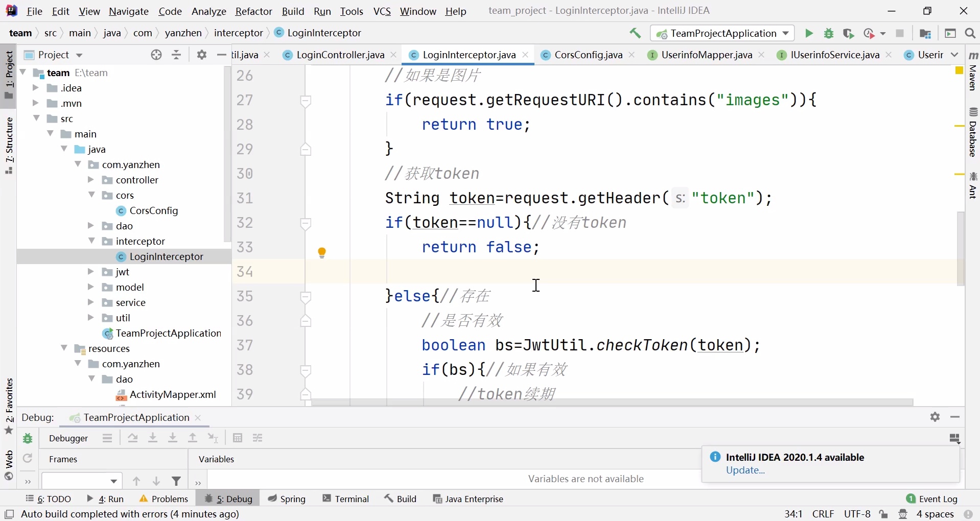Image resolution: width=980 pixels, height=521 pixels.
Task: Run TeamProjectApplication with green play icon
Action: click(x=809, y=33)
